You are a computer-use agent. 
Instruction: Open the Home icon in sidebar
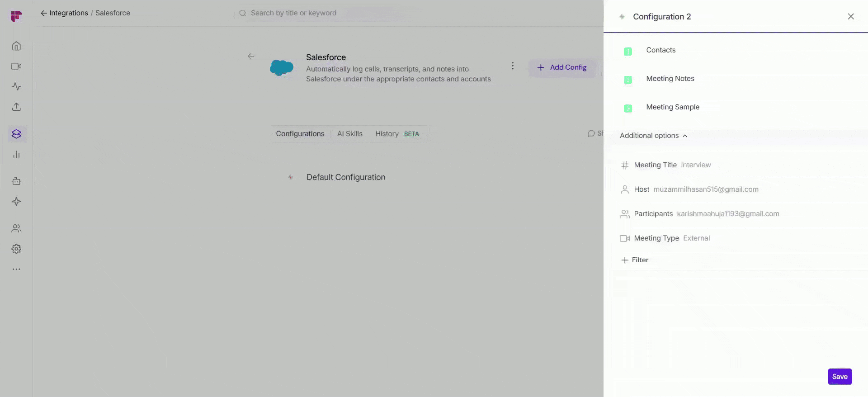16,46
